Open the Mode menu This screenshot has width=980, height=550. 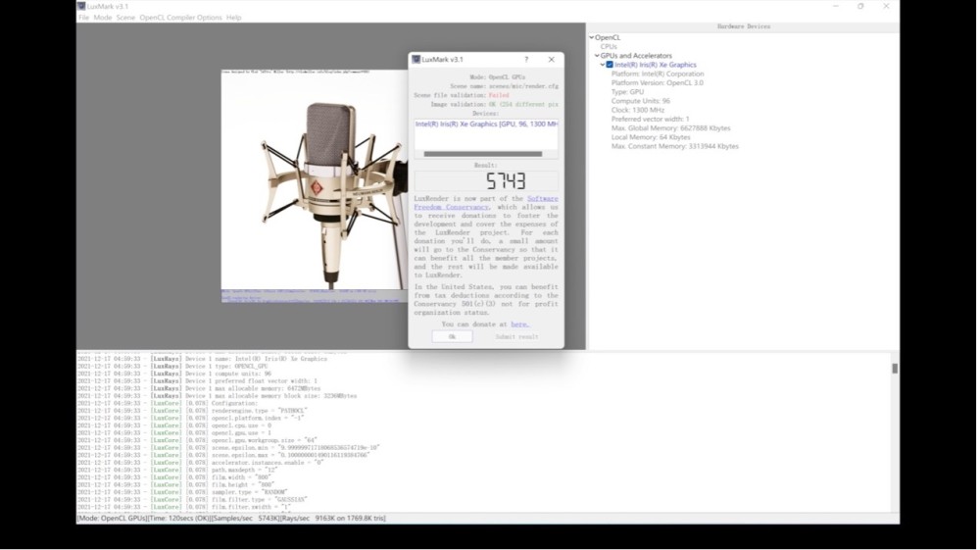pyautogui.click(x=102, y=18)
